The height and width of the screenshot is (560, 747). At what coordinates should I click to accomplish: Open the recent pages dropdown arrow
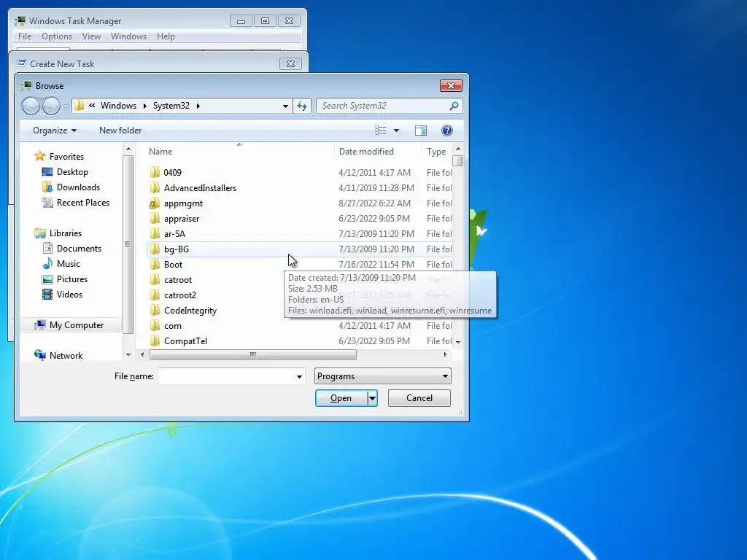tap(66, 106)
